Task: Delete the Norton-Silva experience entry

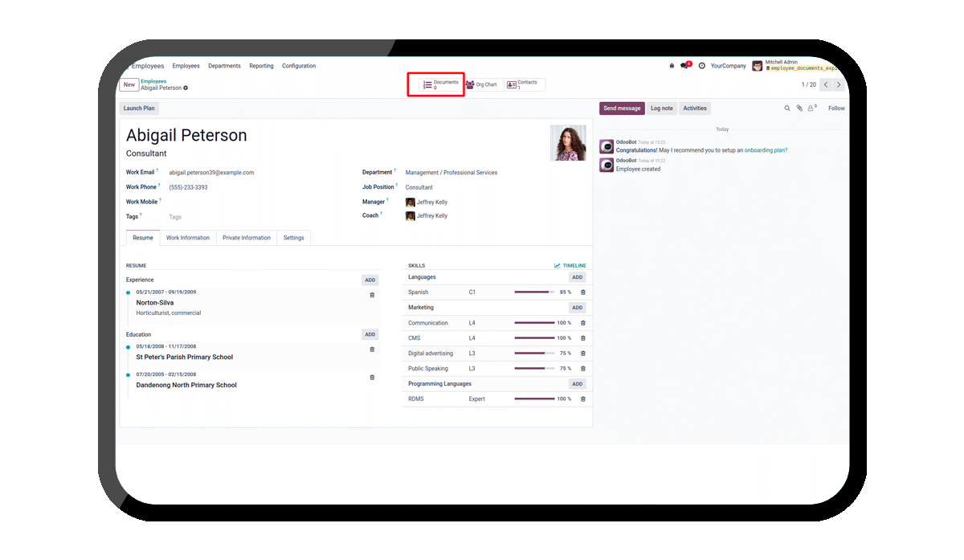Action: 372,296
